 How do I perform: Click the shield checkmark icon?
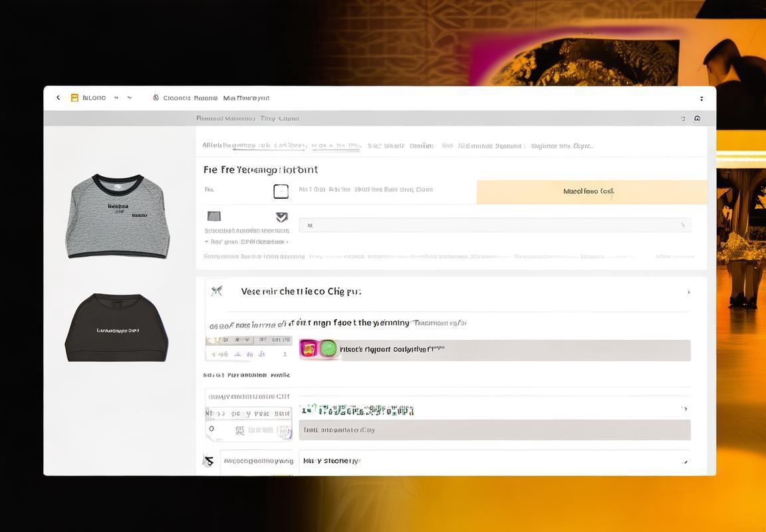[x=281, y=216]
